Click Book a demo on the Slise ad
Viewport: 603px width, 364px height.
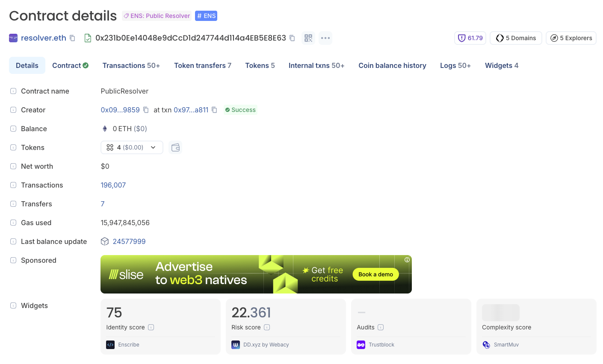(x=375, y=274)
